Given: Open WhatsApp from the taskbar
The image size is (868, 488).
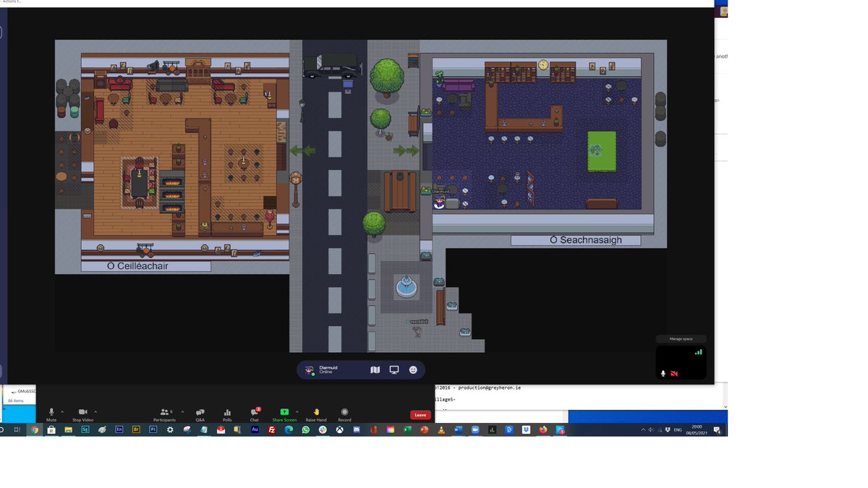Looking at the screenshot, I should pos(305,429).
